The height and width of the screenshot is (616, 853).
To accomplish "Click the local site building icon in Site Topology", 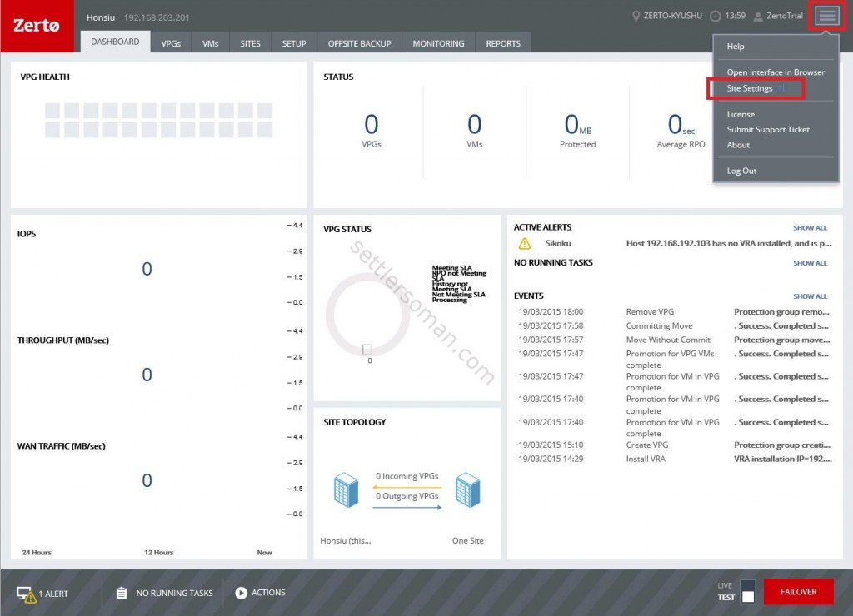I will pyautogui.click(x=345, y=490).
